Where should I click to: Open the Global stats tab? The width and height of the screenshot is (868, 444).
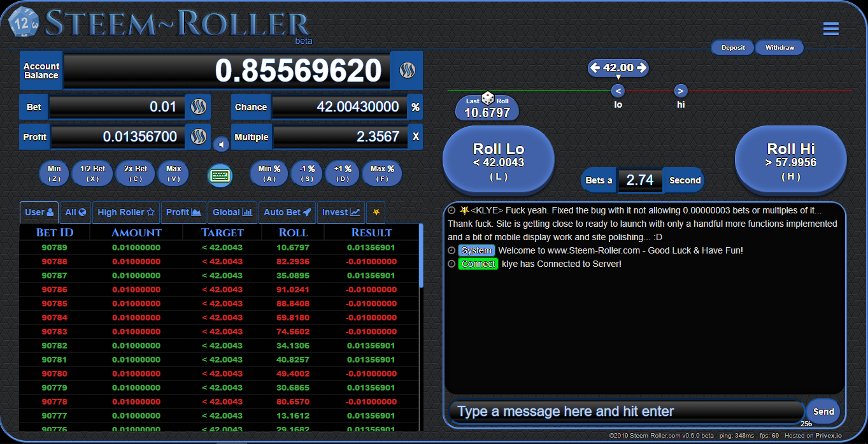(232, 212)
